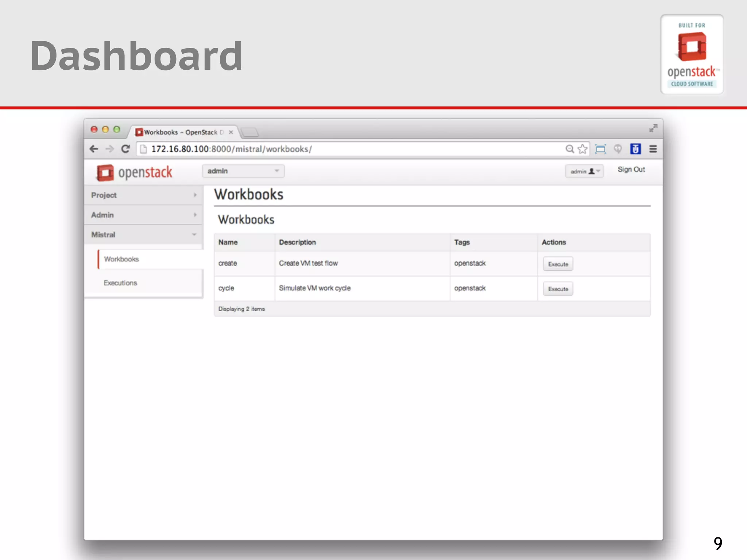The image size is (747, 560).
Task: Go back with the browser back arrow
Action: (x=94, y=149)
